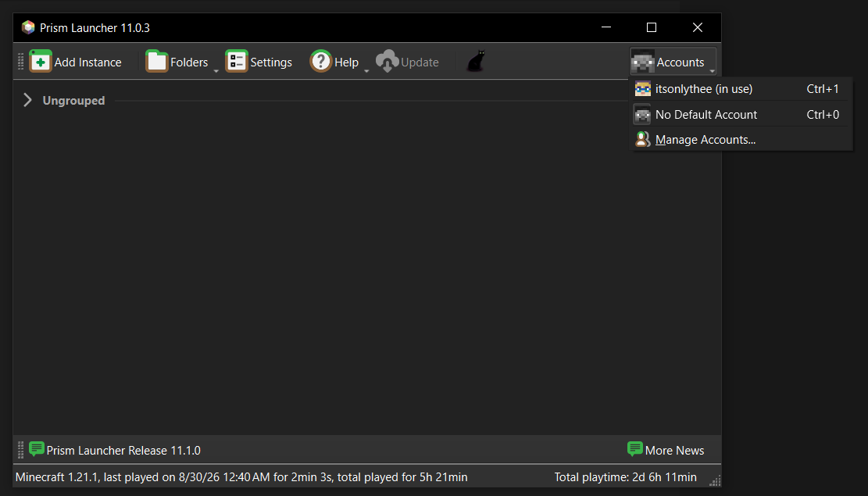The height and width of the screenshot is (496, 868).
Task: Expand the Ungrouped group chevron
Action: pyautogui.click(x=27, y=100)
